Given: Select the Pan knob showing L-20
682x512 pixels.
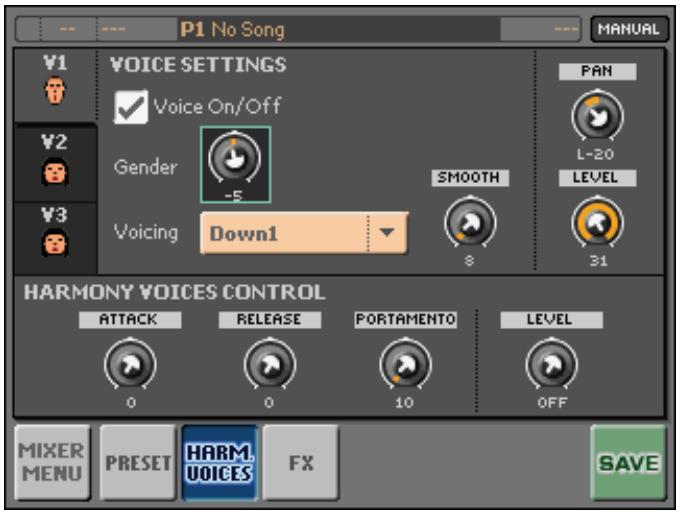Looking at the screenshot, I should (x=597, y=116).
